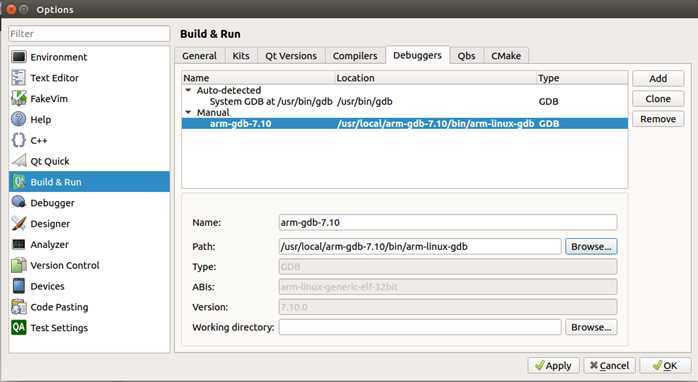Sort by the Name column header
The width and height of the screenshot is (698, 382).
pos(258,78)
